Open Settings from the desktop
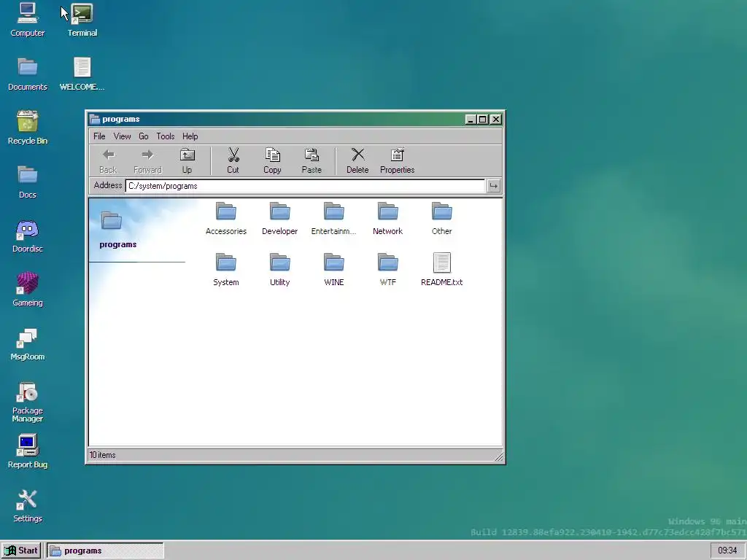 click(x=27, y=506)
